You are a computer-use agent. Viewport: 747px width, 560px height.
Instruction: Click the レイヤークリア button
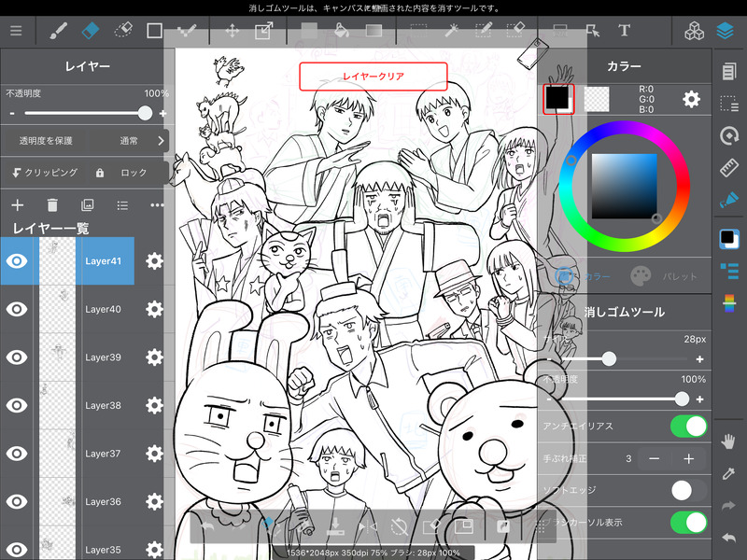373,77
